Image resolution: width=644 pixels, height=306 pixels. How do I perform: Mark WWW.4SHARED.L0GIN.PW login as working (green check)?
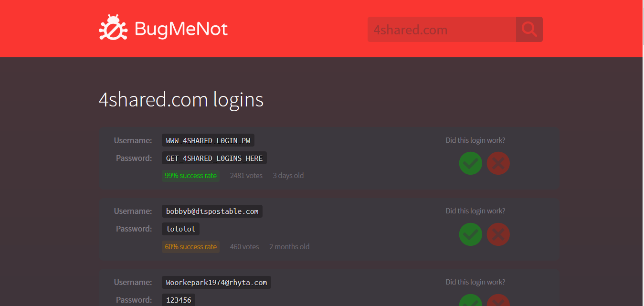click(470, 163)
